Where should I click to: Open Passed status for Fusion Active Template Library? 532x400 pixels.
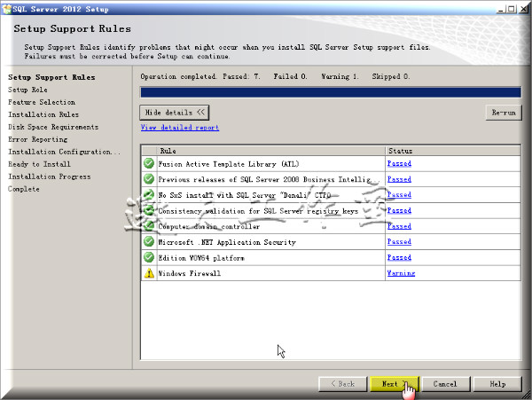(x=399, y=163)
